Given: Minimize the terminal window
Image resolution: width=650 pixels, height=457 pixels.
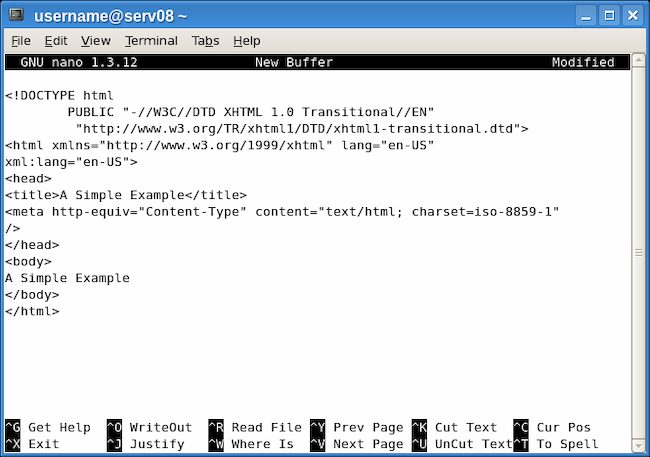Looking at the screenshot, I should pos(588,16).
